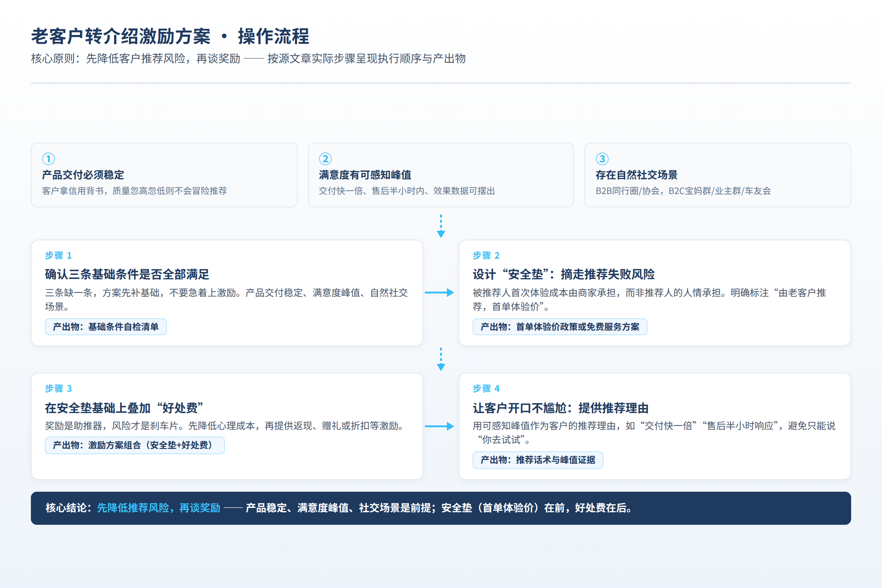Click the circled number 3 icon
Viewport: 882px width, 588px height.
[602, 159]
